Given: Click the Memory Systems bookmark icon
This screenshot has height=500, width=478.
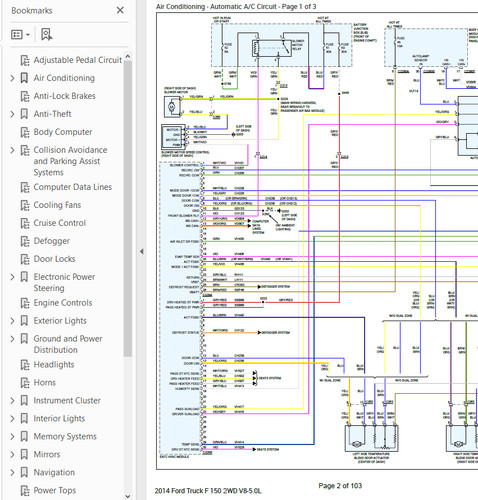Looking at the screenshot, I should click(24, 437).
